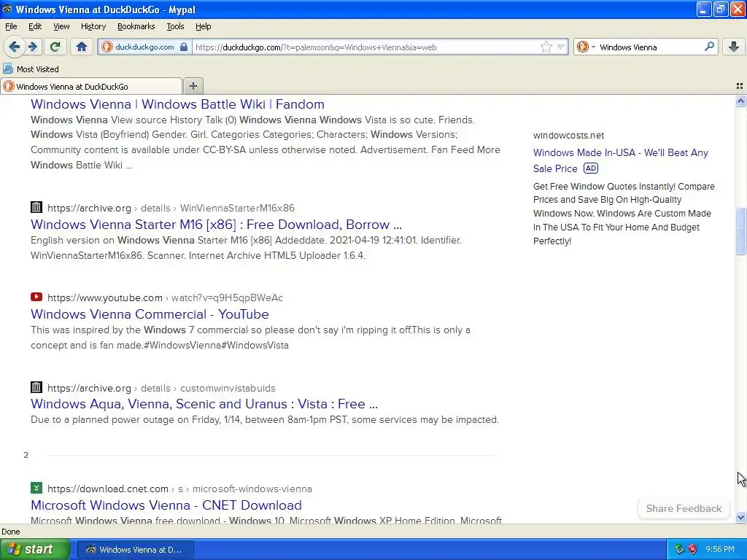
Task: Open the Downloads arrow button
Action: click(x=734, y=47)
